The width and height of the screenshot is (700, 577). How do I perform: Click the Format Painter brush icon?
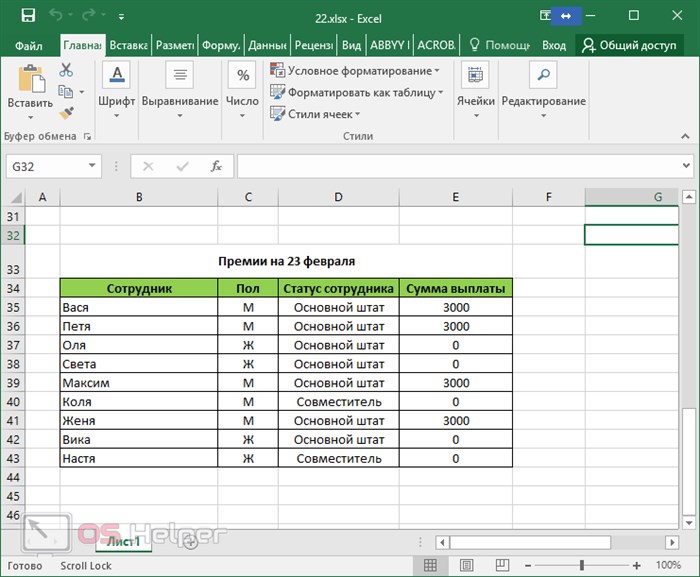[66, 113]
